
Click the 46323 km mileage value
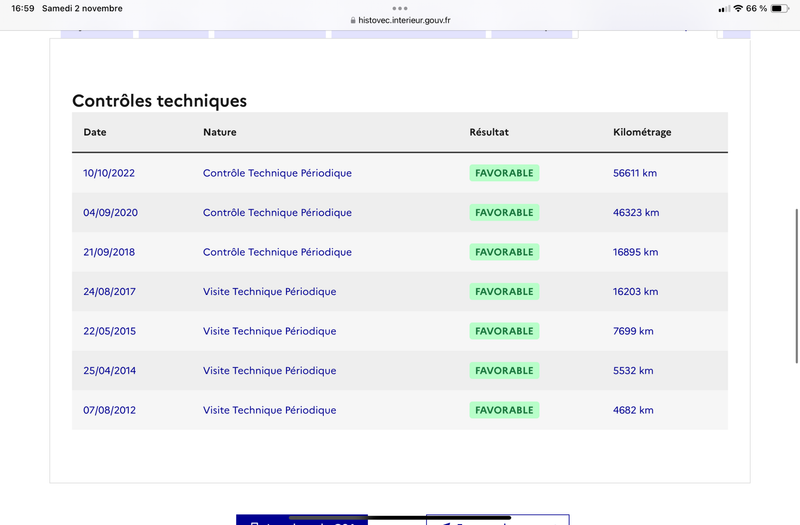click(636, 213)
